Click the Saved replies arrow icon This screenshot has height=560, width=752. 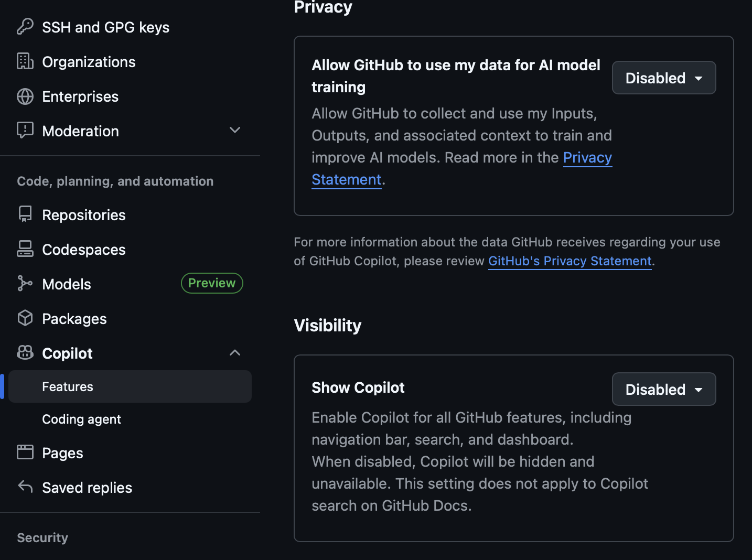pos(25,487)
